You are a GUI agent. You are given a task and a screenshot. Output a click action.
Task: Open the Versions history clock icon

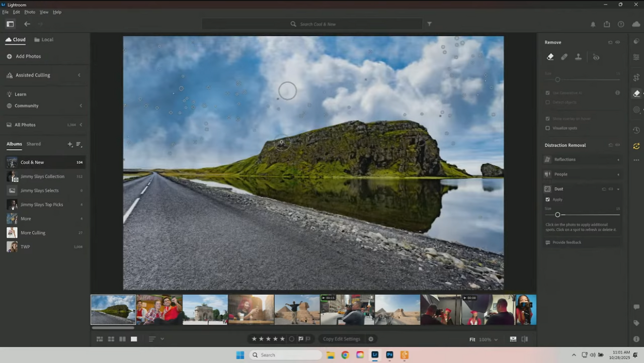point(636,130)
